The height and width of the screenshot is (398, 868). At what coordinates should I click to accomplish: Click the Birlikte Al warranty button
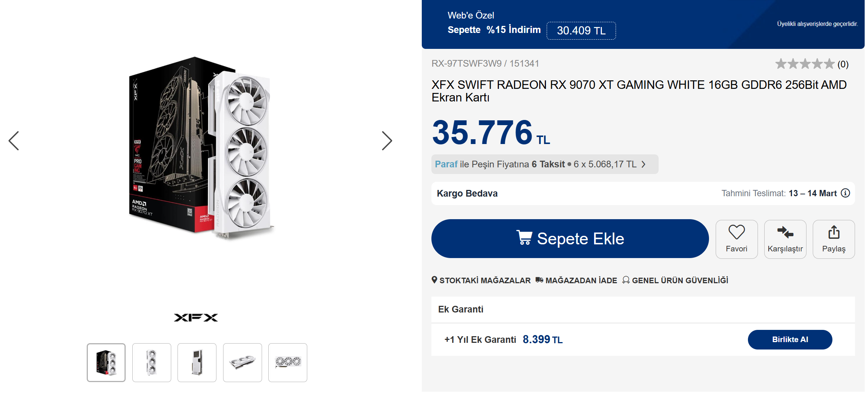tap(790, 340)
